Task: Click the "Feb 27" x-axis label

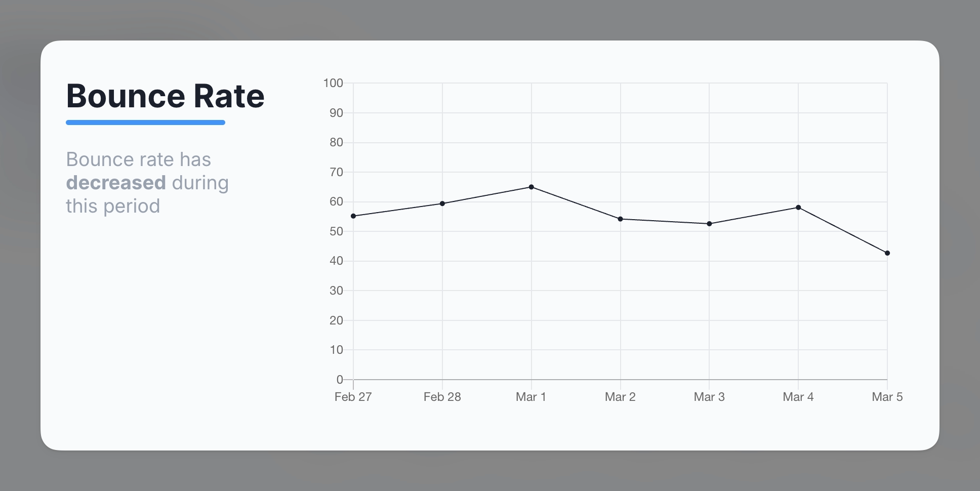Action: [x=353, y=397]
